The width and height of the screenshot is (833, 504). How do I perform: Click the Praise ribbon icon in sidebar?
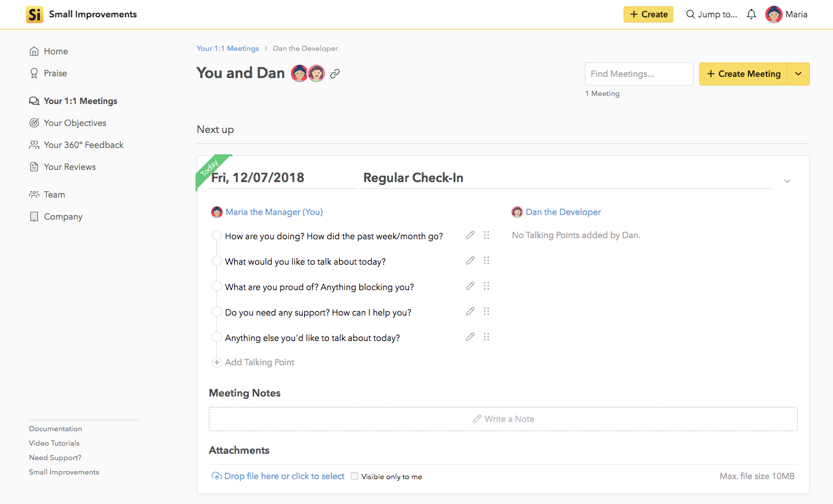pyautogui.click(x=34, y=73)
